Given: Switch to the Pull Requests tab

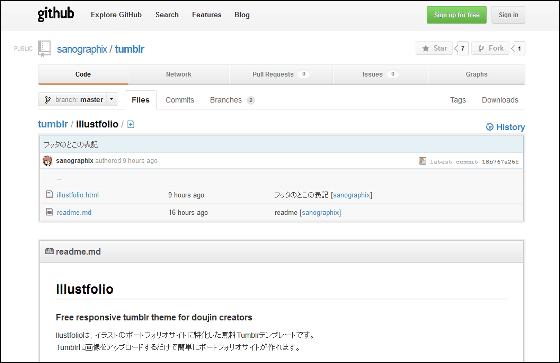Looking at the screenshot, I should (281, 74).
